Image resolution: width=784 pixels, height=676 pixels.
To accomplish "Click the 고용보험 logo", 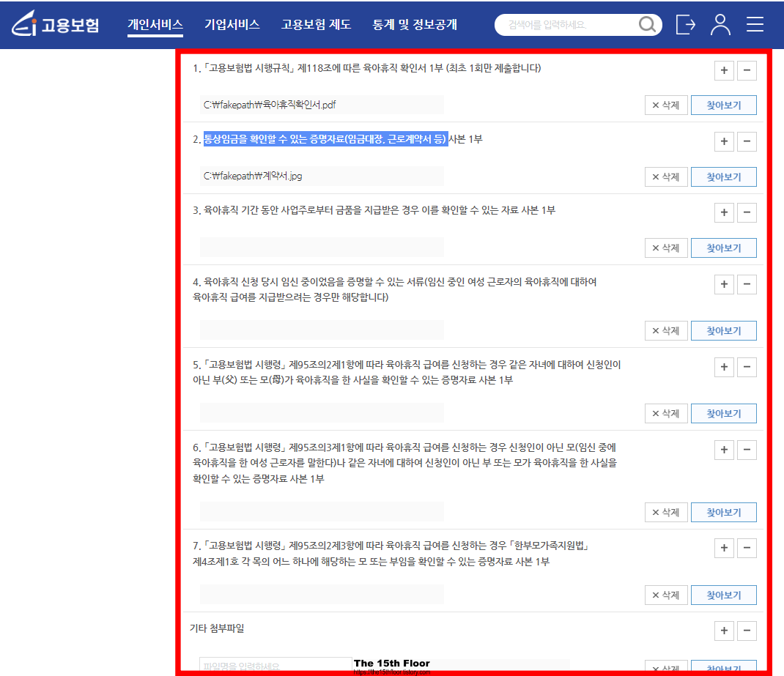I will coord(55,24).
